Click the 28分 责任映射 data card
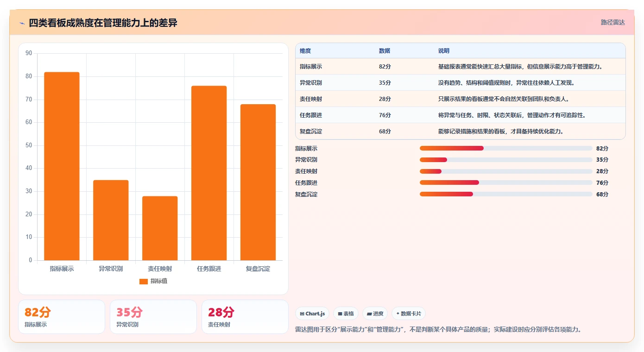 [x=245, y=317]
